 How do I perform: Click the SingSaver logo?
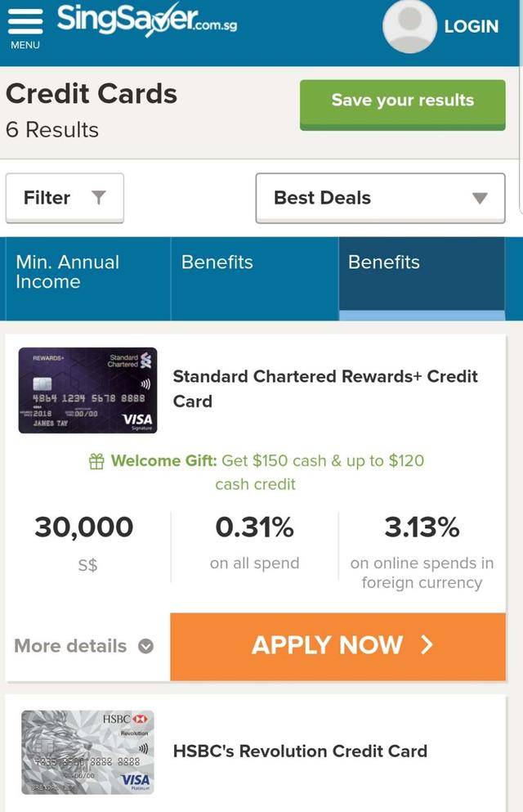[147, 20]
